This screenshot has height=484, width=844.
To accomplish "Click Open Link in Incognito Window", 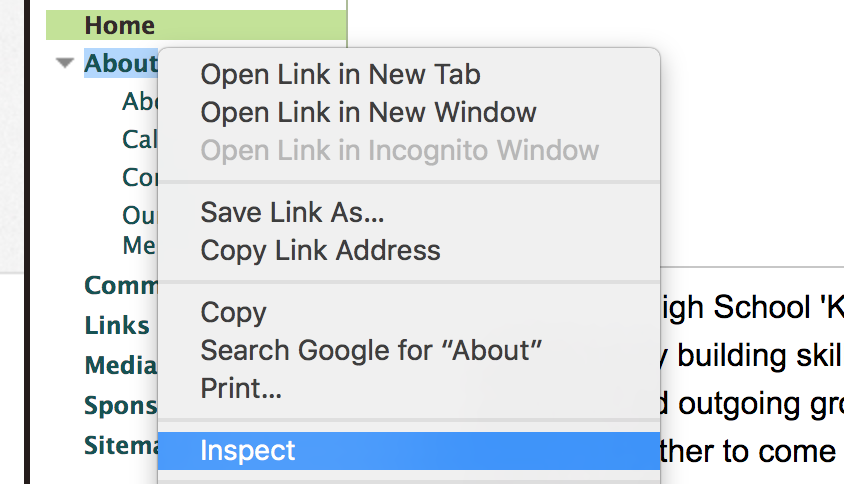I will [399, 150].
